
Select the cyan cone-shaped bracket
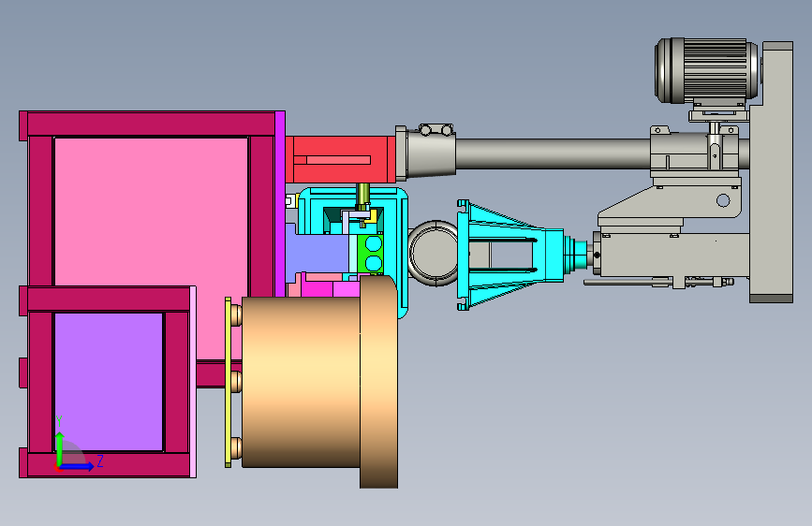click(x=510, y=256)
